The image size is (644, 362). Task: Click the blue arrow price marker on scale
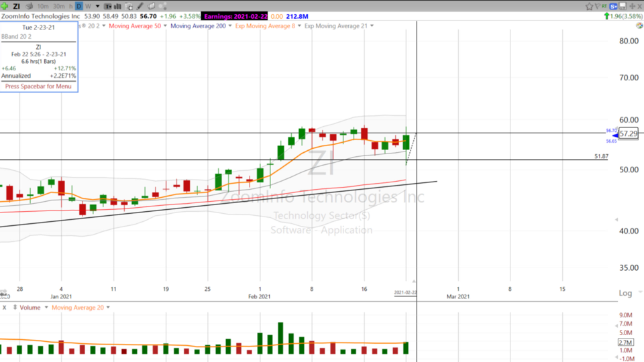[x=615, y=135]
